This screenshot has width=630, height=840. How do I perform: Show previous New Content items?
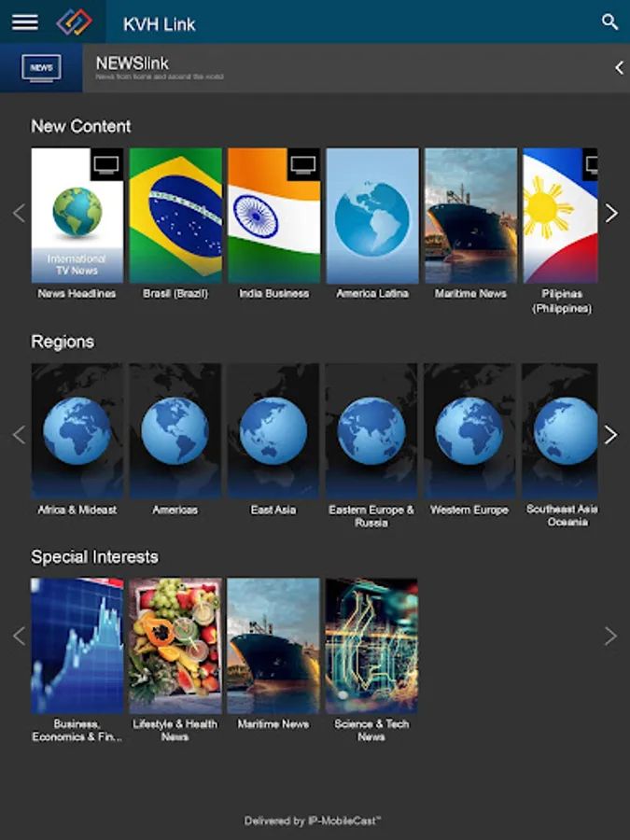19,213
